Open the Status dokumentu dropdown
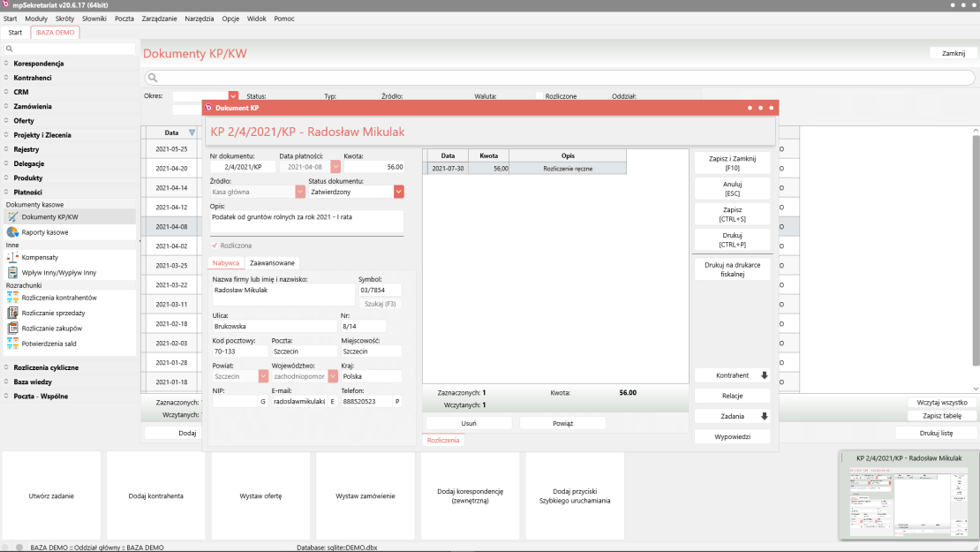Screen dimensions: 980x552 (399, 192)
